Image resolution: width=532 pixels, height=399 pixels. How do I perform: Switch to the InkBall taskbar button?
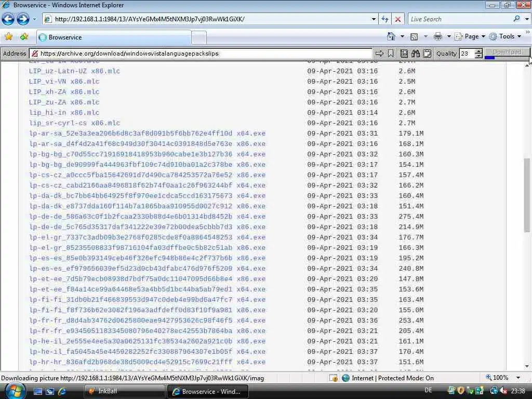click(124, 391)
